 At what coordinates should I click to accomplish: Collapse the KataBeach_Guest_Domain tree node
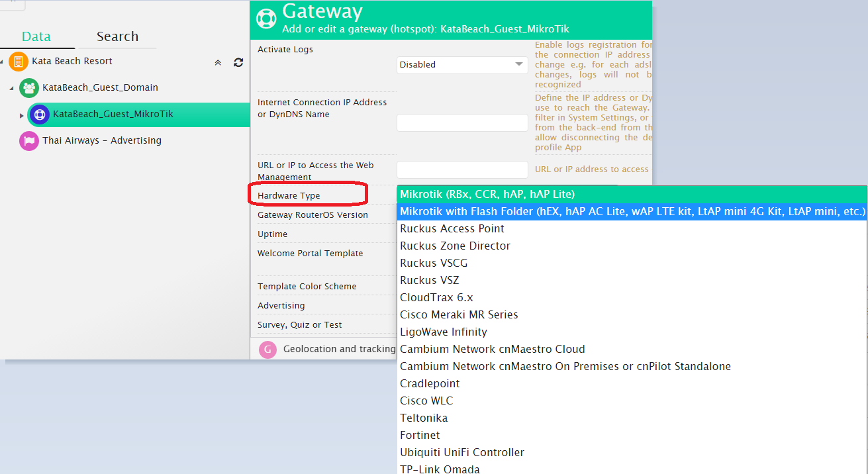pos(11,88)
